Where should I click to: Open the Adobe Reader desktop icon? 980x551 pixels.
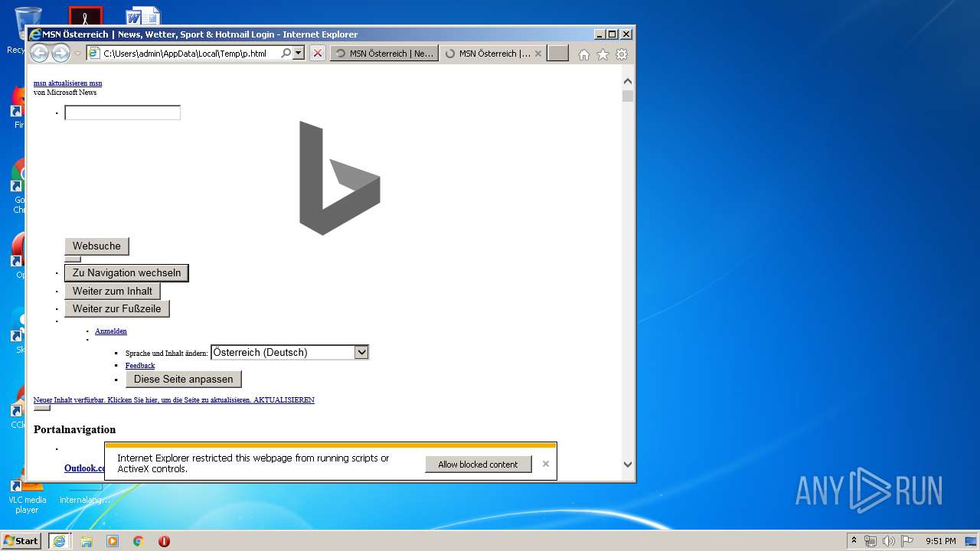tap(85, 16)
